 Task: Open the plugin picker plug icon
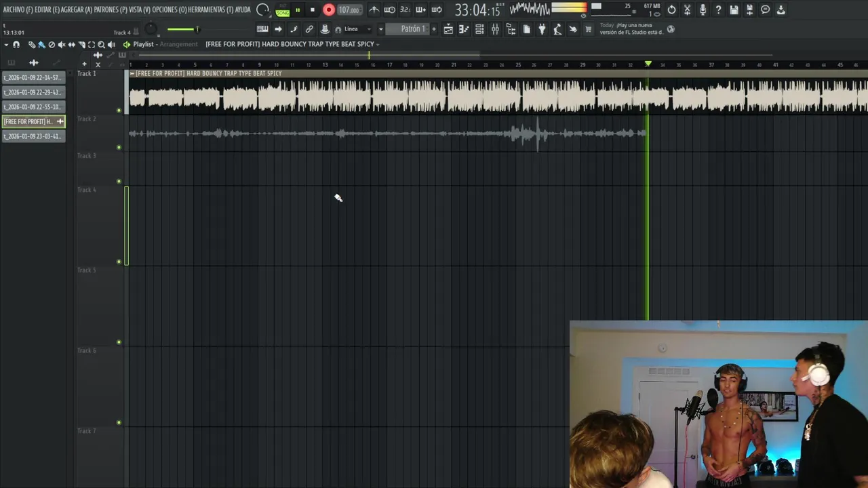coord(542,29)
